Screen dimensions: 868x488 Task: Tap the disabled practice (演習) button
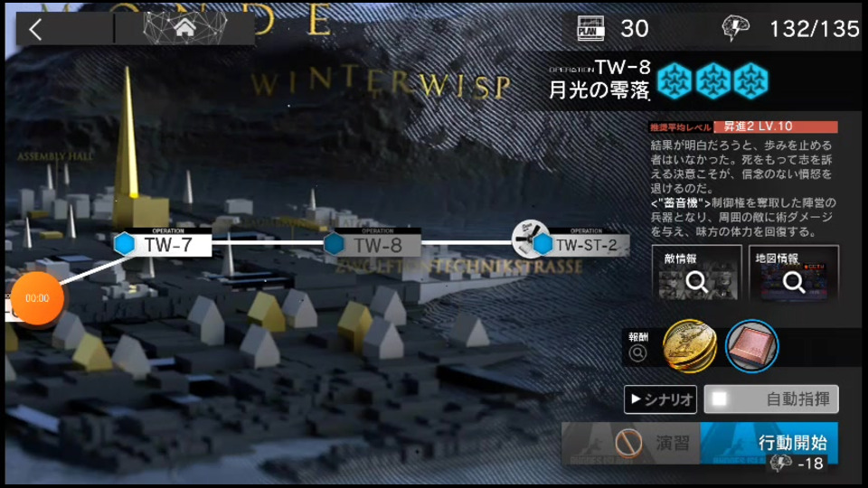coord(631,443)
